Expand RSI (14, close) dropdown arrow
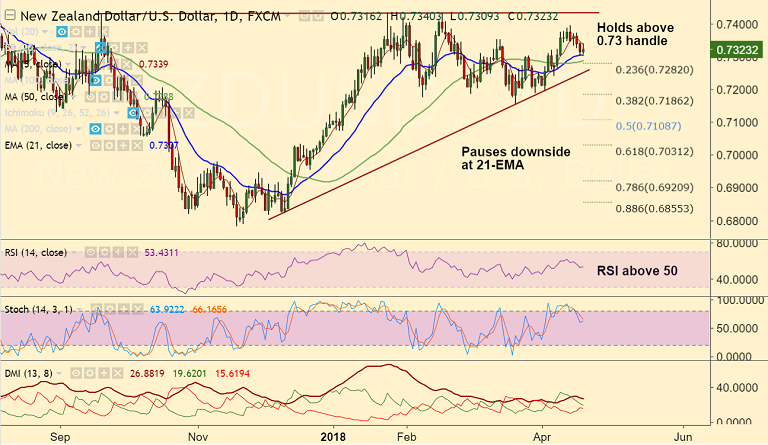768x445 pixels. tap(74, 253)
